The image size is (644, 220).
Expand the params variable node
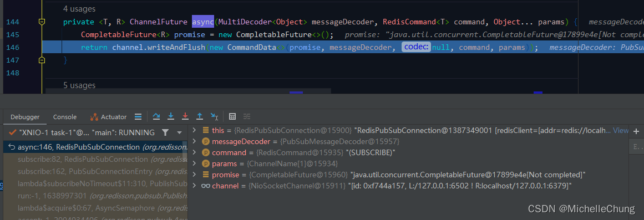[x=195, y=164]
